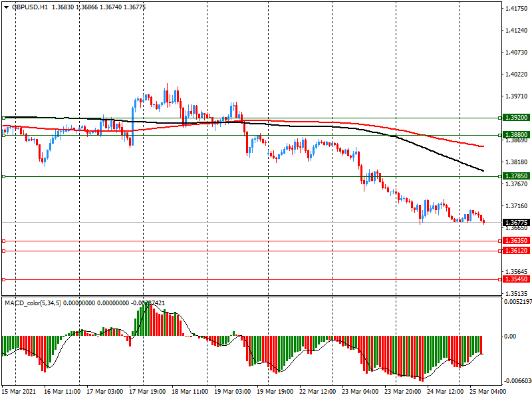Grab left-edge square handle of 1.39200 line
Image resolution: width=532 pixels, height=399 pixels.
[3, 118]
